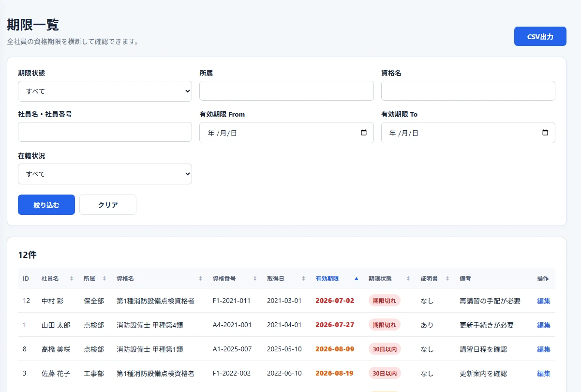Viewport: 581px width, 392px height.
Task: Apply filters with 絞り込む button
Action: pos(46,205)
